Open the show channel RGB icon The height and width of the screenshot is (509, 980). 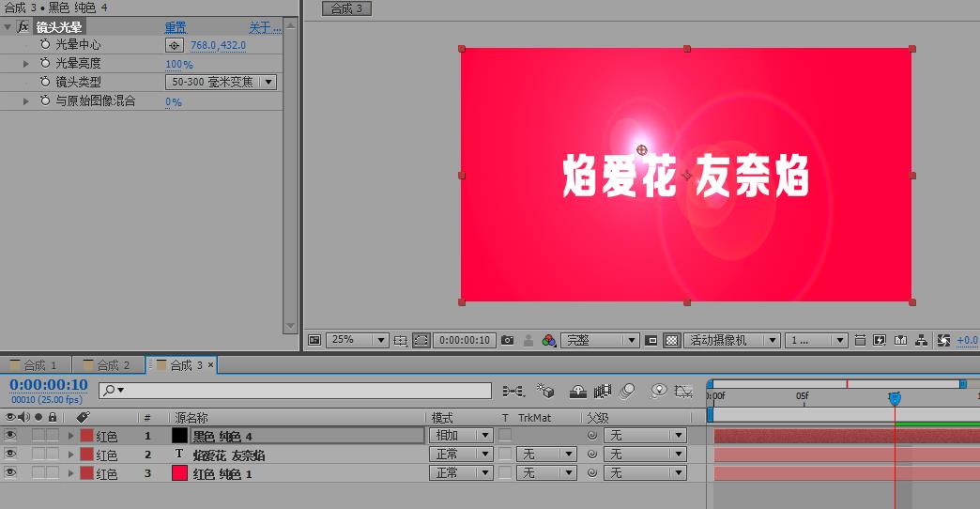coord(549,340)
